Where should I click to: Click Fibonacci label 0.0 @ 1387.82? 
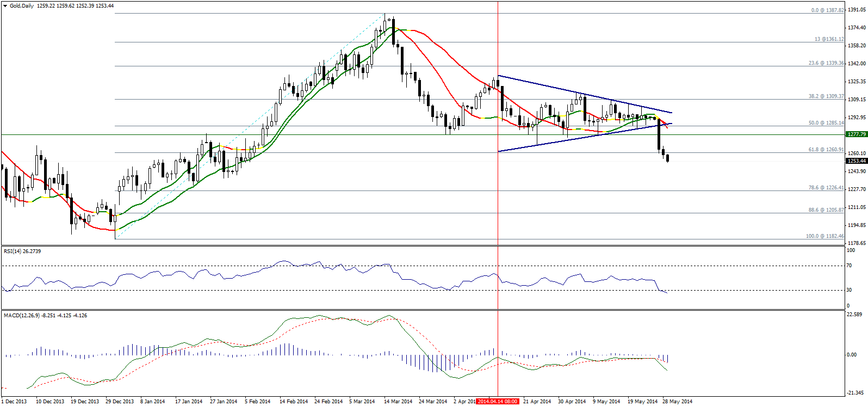(x=827, y=10)
